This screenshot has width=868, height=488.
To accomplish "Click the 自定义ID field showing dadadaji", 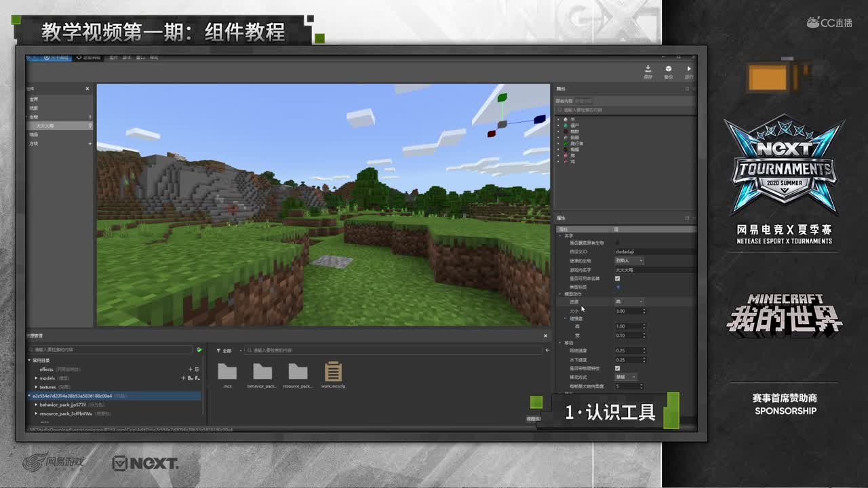I will (x=654, y=251).
